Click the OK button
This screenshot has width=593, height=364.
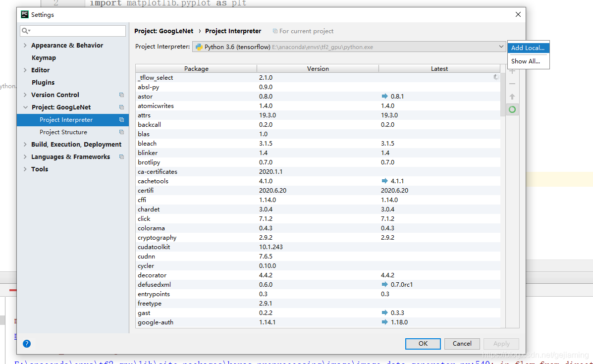pos(423,344)
